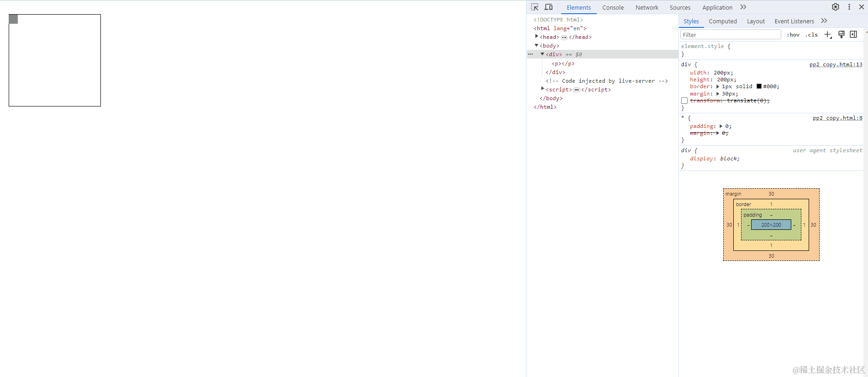Show more Styles sidebar tabs
Screen dimensions: 868x377
click(x=824, y=21)
